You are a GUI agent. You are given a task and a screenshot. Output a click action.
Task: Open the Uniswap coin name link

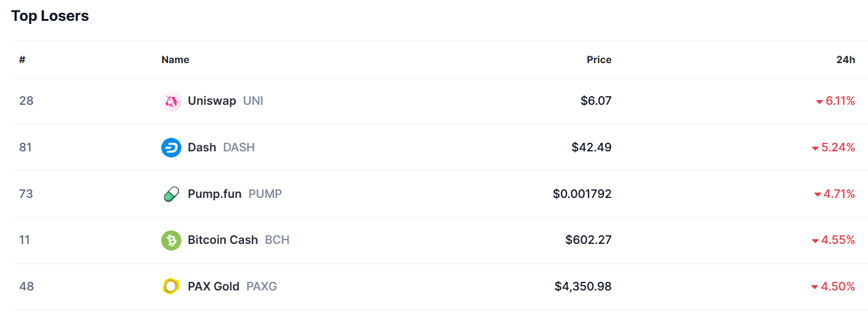212,101
